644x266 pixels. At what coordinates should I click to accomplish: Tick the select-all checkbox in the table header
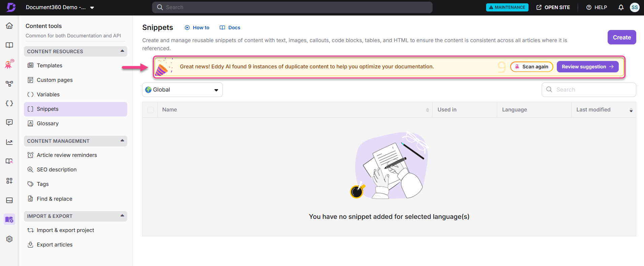pos(150,110)
